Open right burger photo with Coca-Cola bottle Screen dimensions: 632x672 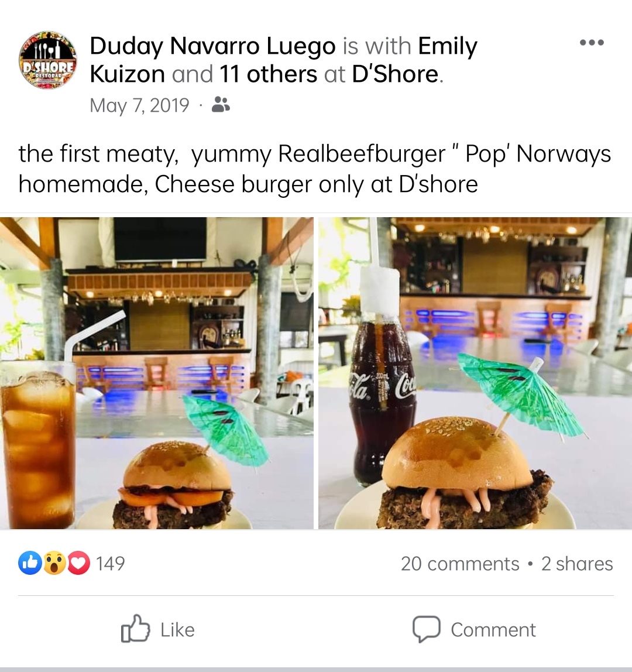click(475, 373)
